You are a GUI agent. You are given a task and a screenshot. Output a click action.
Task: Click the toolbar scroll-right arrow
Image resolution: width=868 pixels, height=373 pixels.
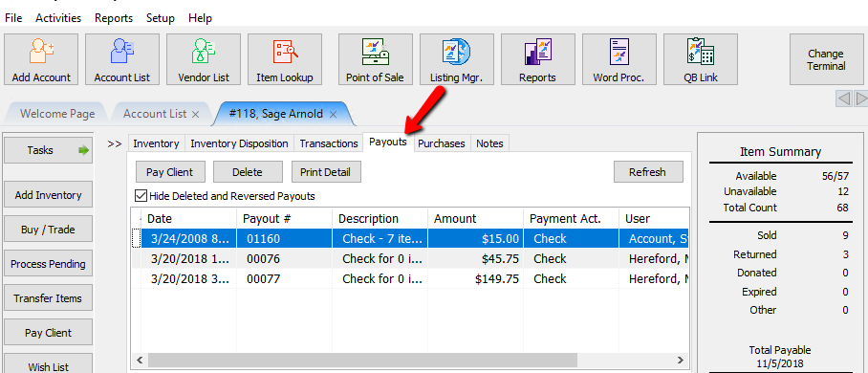(860, 99)
